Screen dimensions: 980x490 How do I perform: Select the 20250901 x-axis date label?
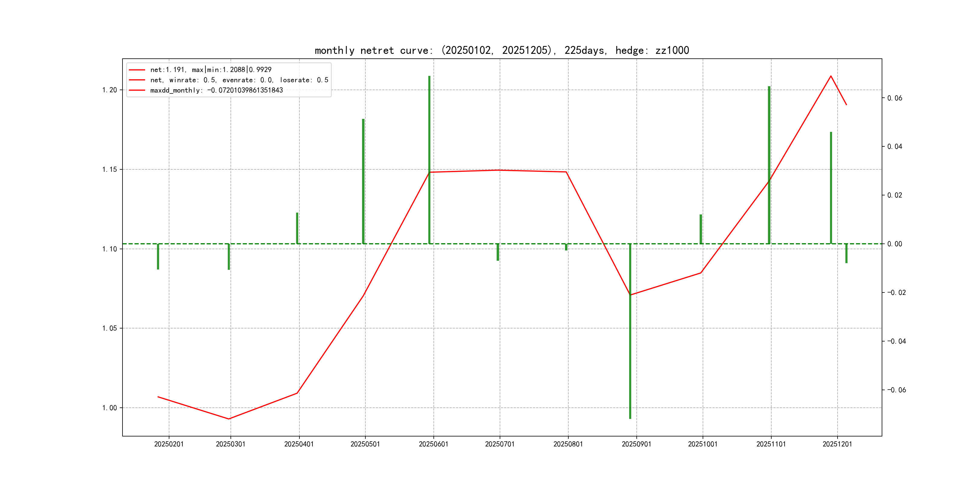[x=636, y=444]
